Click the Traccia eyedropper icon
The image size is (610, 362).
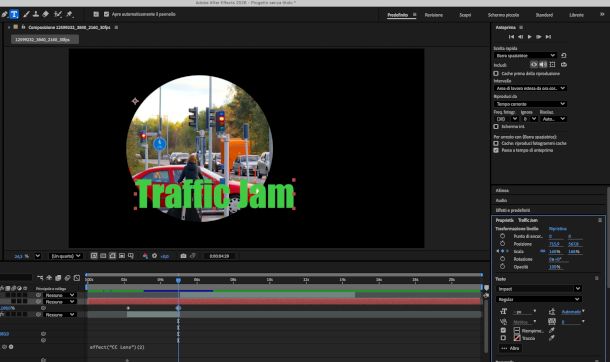pyautogui.click(x=552, y=338)
